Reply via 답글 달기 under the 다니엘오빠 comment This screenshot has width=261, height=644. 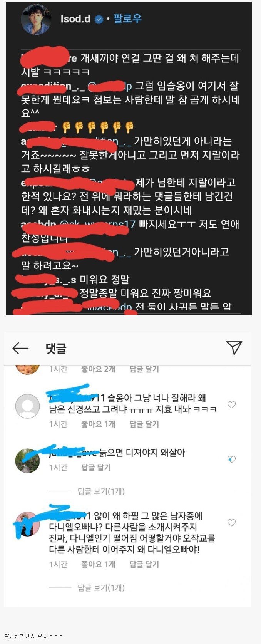(x=144, y=564)
